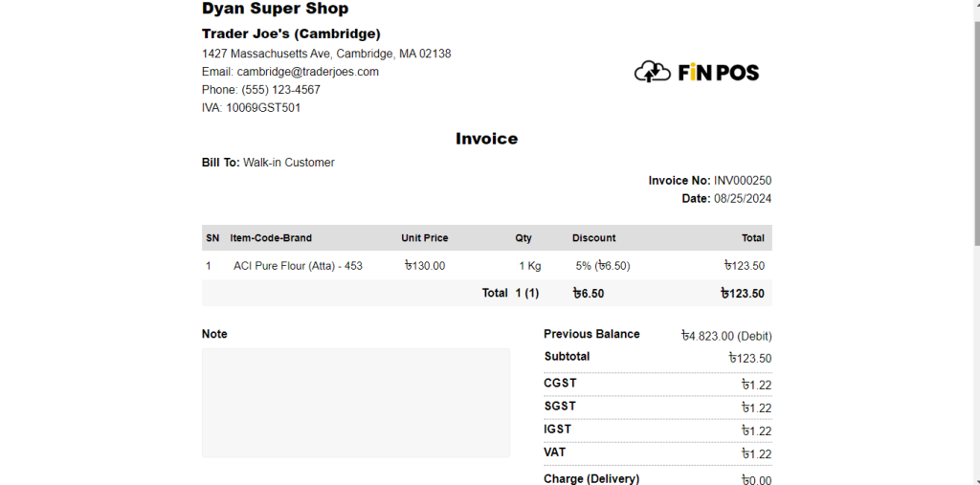Viewport: 980px width, 485px height.
Task: Click the Bill To Walk-in Customer text
Action: [268, 163]
